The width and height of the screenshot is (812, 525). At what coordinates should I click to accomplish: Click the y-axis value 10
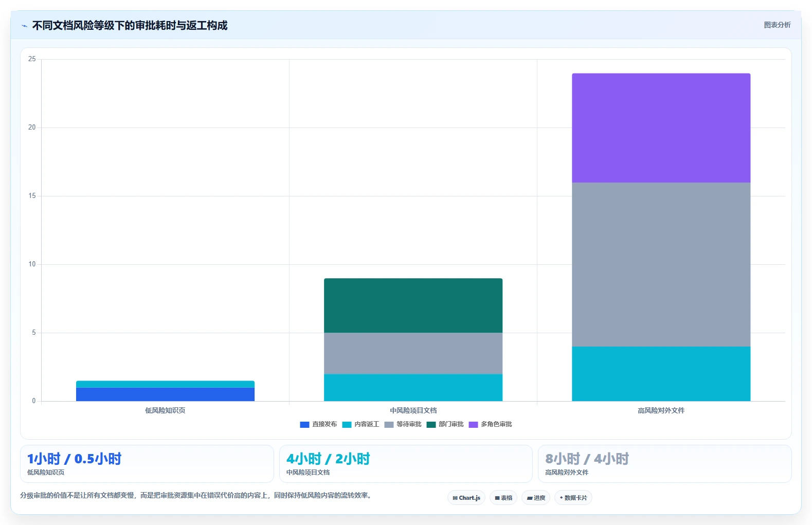pyautogui.click(x=32, y=264)
